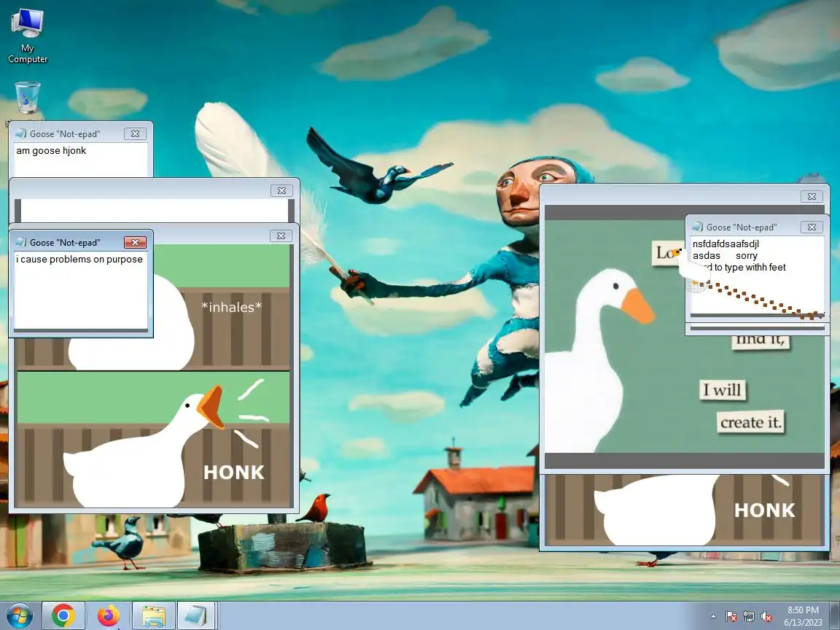Click title bar icon of 'i cause problems' Not-epad
840x630 pixels.
click(x=21, y=243)
